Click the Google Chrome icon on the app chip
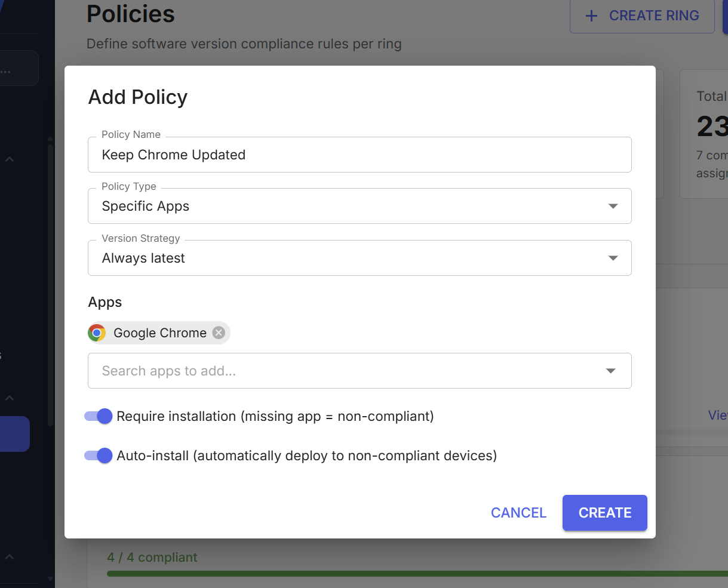Screen dimensions: 728x588 coord(96,333)
